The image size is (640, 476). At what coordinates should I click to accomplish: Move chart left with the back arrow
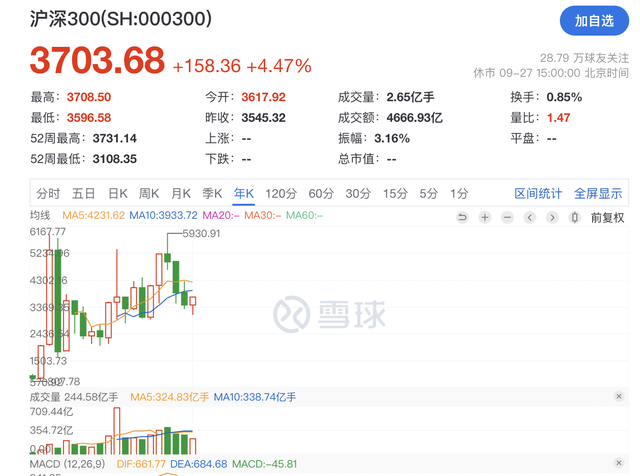pos(529,218)
